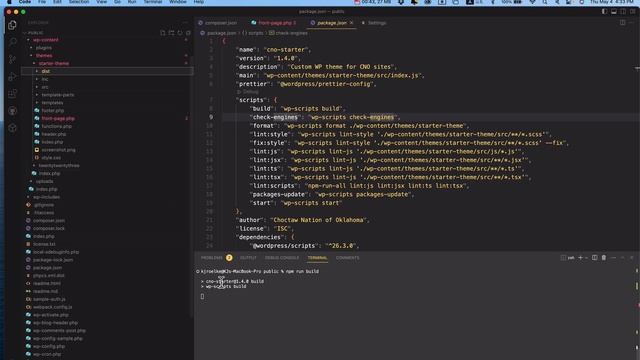This screenshot has height=360, width=640.
Task: Expand the twentytwentythree folder
Action: (x=59, y=165)
